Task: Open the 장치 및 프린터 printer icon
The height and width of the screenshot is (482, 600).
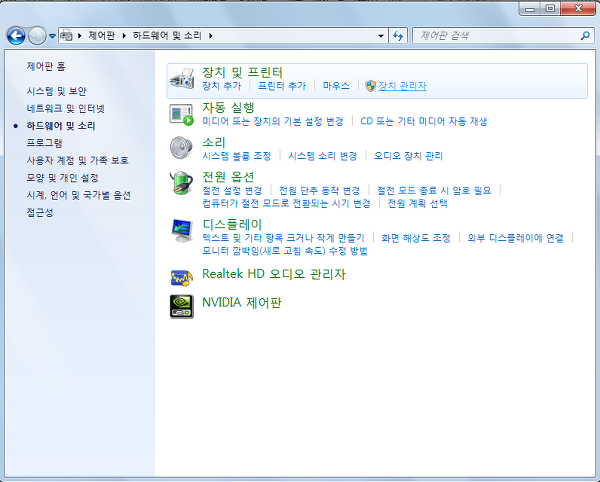Action: [x=182, y=79]
